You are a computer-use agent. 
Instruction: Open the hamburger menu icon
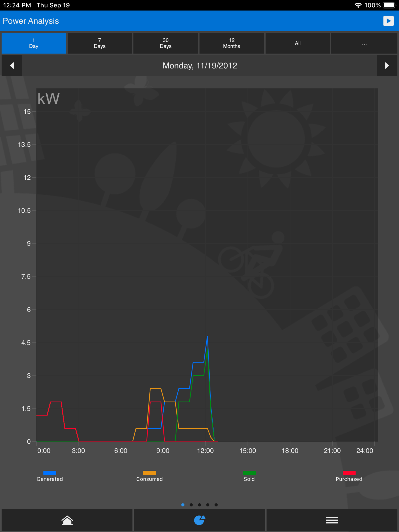coord(332,520)
